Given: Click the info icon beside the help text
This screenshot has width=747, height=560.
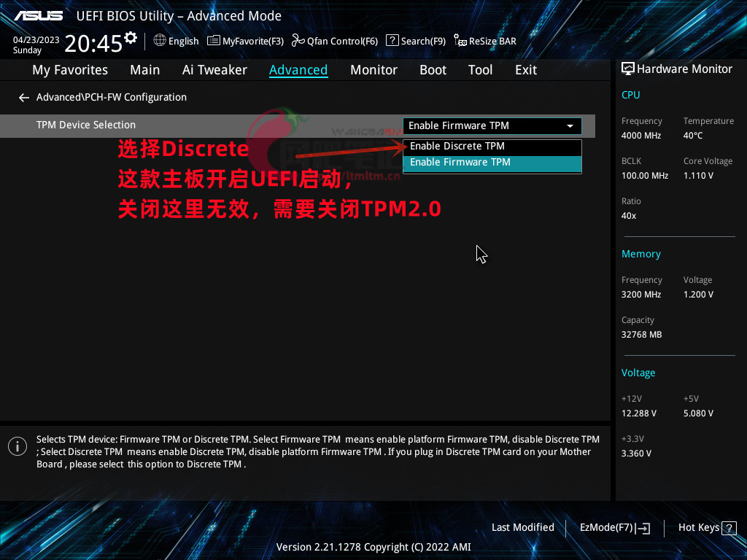Looking at the screenshot, I should click(18, 446).
